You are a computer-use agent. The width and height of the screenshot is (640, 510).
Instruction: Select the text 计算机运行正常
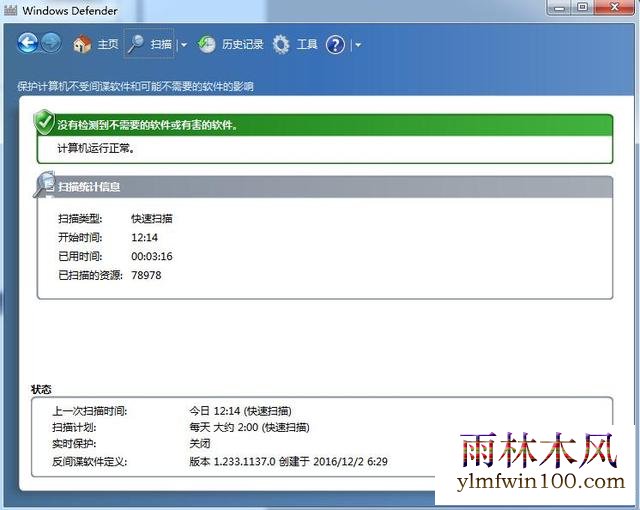(94, 148)
